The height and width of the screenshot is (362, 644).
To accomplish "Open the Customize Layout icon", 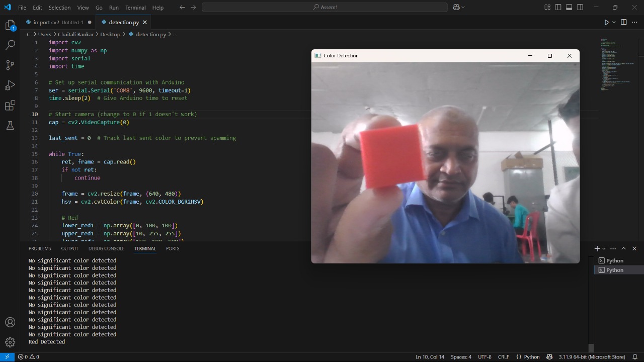I will coord(547,7).
